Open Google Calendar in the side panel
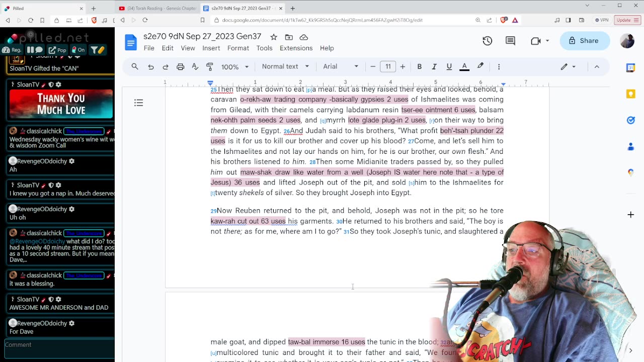The width and height of the screenshot is (644, 362). click(x=630, y=68)
